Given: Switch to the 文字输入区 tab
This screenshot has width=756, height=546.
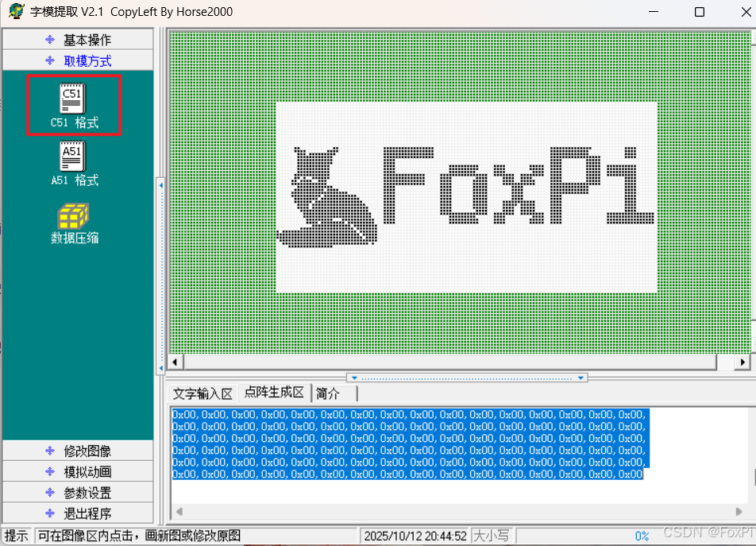Looking at the screenshot, I should (202, 393).
